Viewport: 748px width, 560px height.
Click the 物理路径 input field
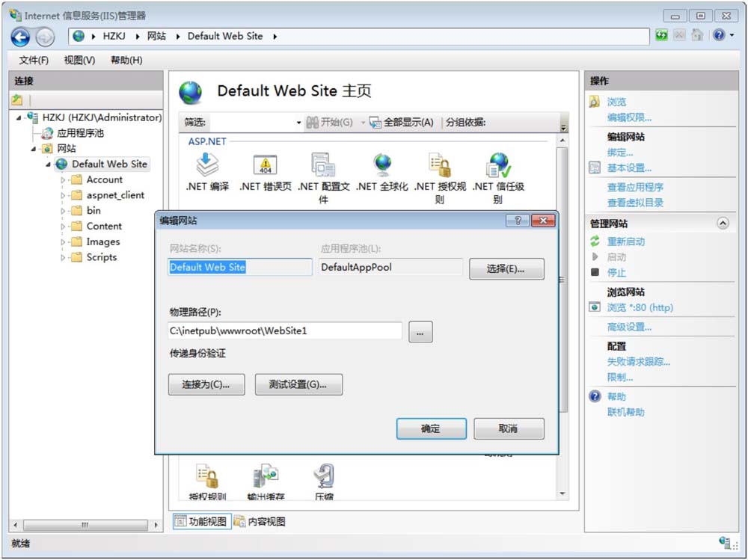(x=285, y=331)
